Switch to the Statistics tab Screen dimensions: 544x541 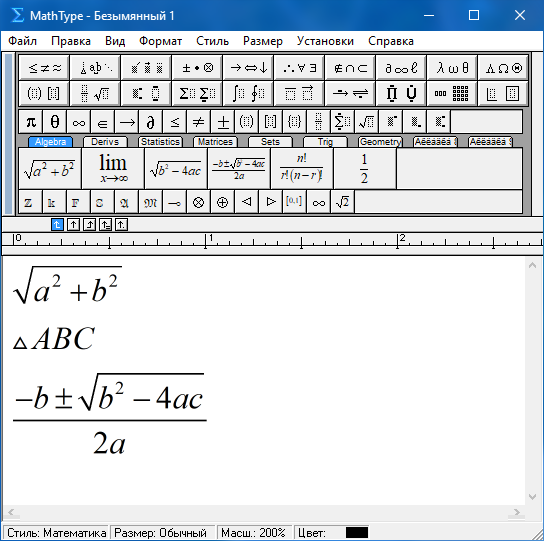[x=160, y=142]
